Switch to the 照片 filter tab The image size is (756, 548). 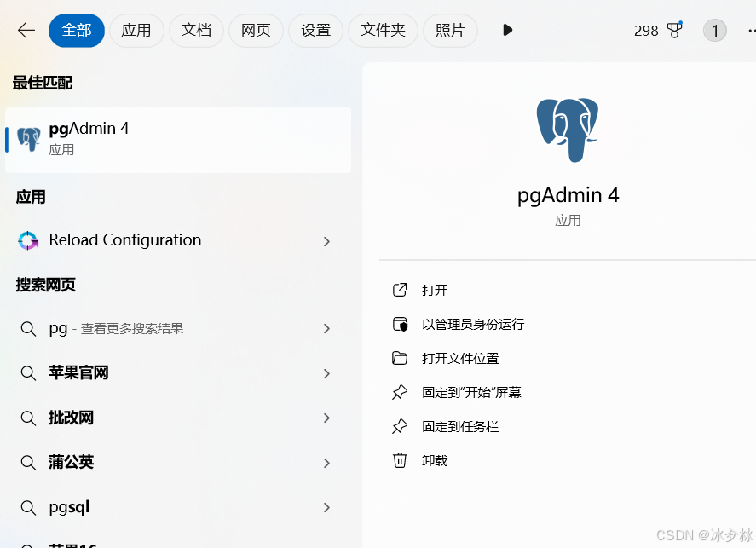(450, 31)
